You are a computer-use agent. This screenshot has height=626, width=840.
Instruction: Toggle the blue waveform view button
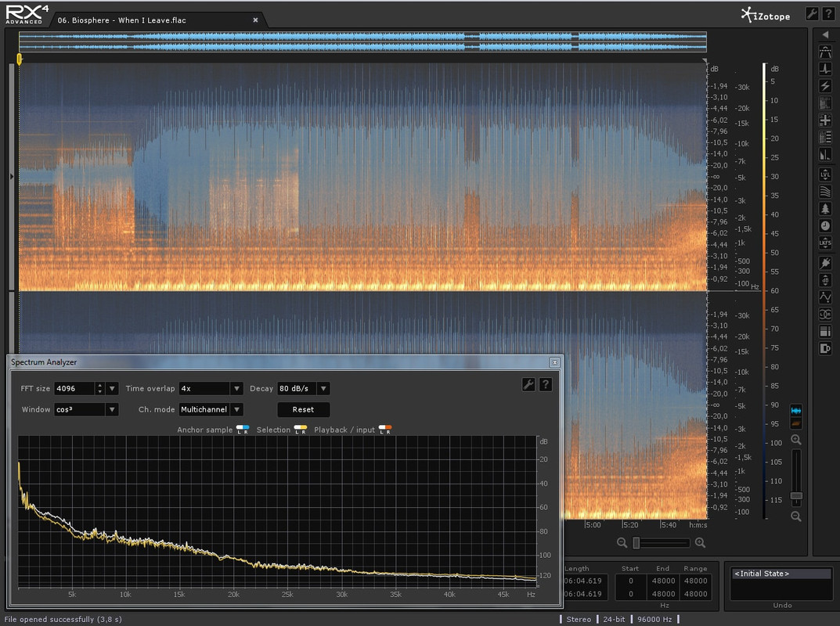tap(796, 411)
